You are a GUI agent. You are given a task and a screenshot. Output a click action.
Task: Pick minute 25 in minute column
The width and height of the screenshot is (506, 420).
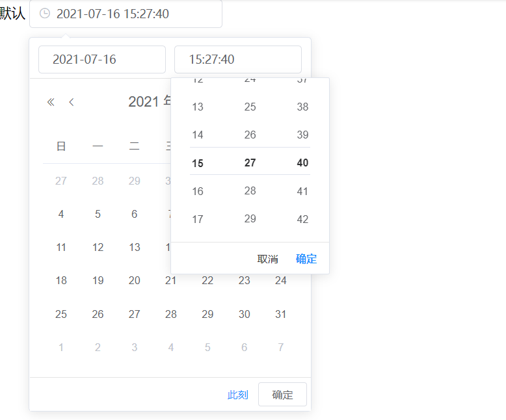click(x=250, y=107)
